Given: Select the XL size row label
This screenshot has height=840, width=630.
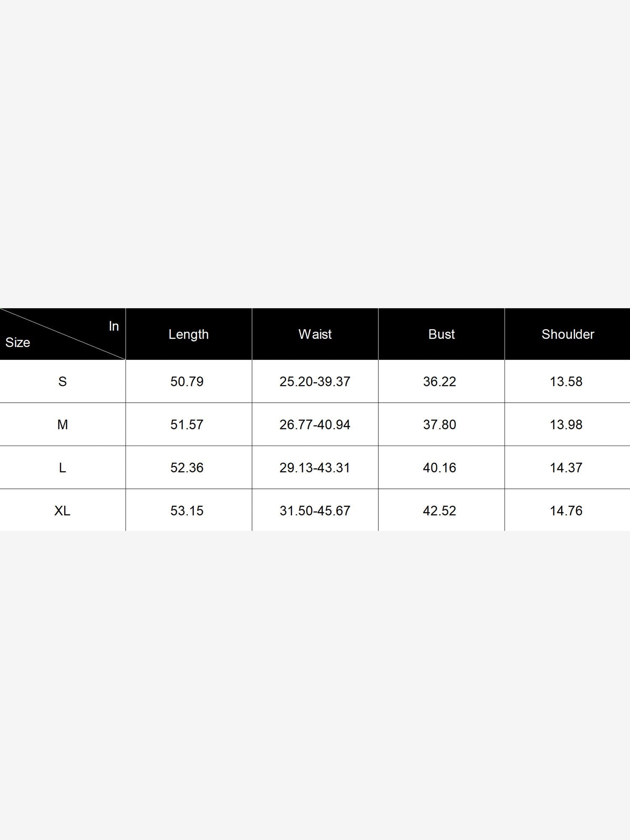Looking at the screenshot, I should tap(63, 510).
